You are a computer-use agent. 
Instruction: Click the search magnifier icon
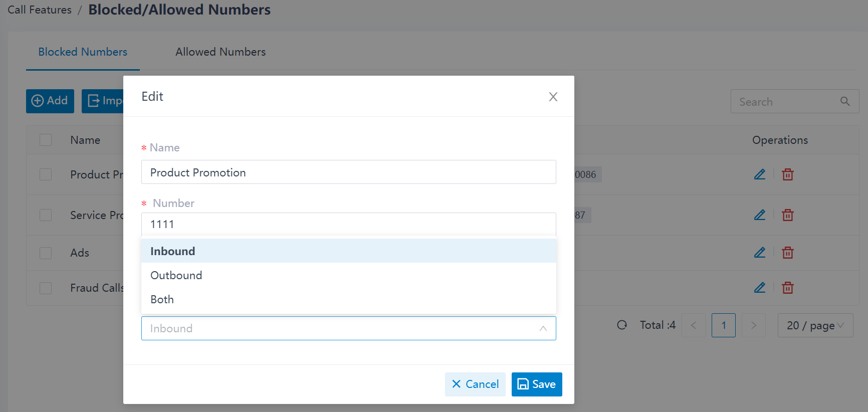click(845, 101)
